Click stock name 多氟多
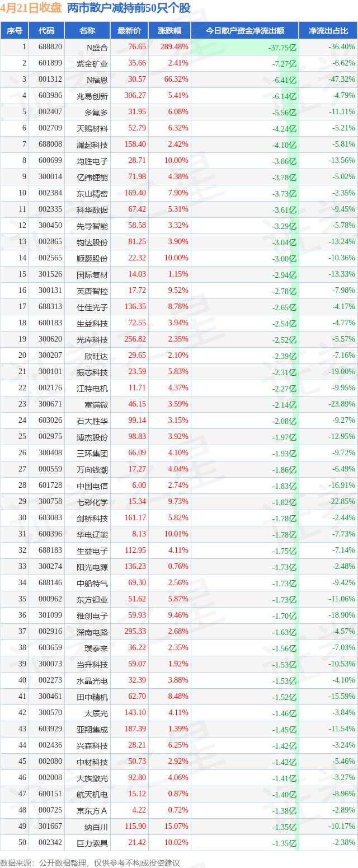 click(96, 112)
